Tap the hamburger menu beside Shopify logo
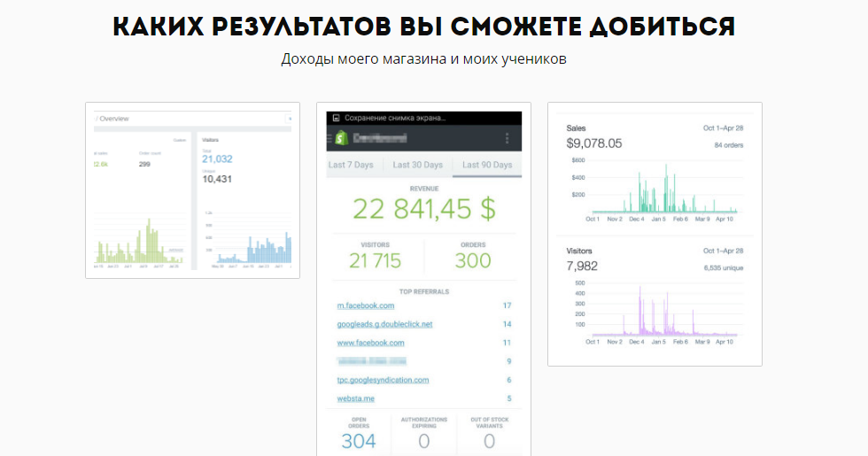The image size is (868, 456). [x=329, y=138]
